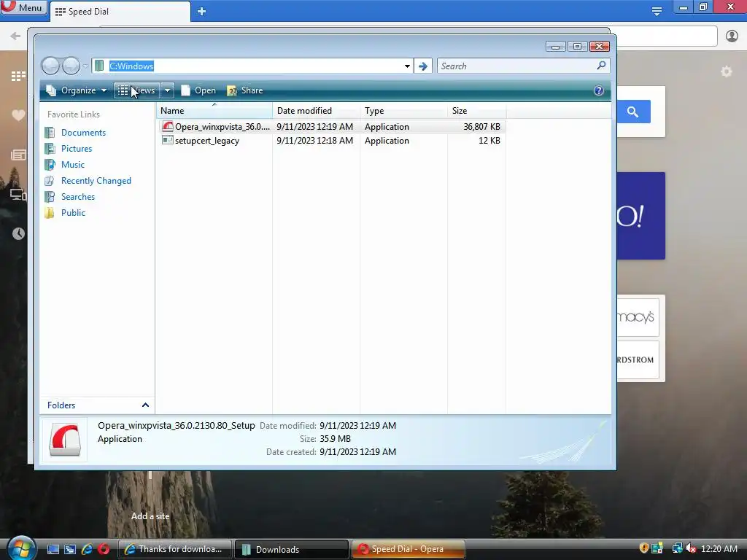Screen dimensions: 747x560
Task: Click Switch between windows in Quick Launch
Action: (x=70, y=549)
